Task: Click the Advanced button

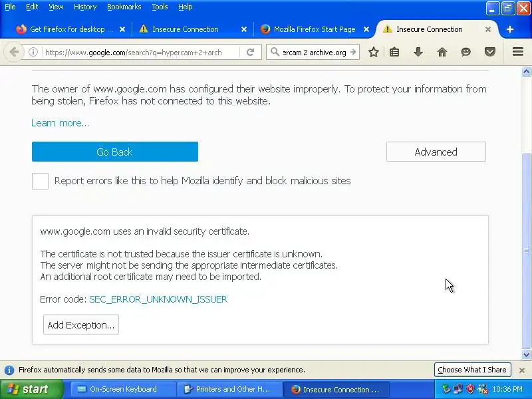Action: coord(436,152)
